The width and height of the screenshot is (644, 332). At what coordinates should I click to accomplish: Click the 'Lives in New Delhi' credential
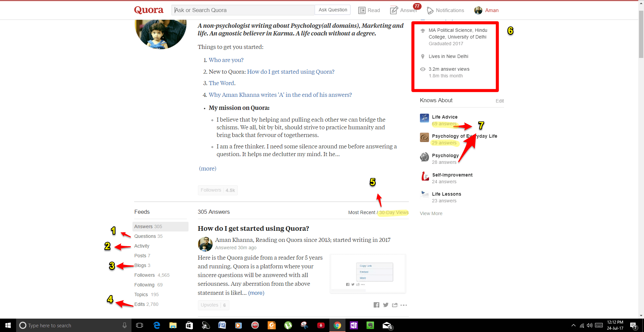pyautogui.click(x=448, y=56)
